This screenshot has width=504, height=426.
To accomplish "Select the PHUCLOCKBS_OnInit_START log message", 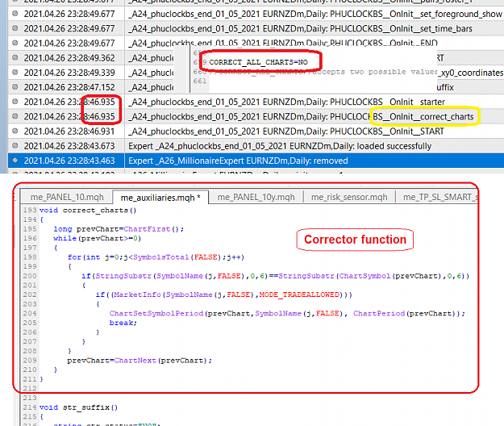I will pyautogui.click(x=286, y=132).
